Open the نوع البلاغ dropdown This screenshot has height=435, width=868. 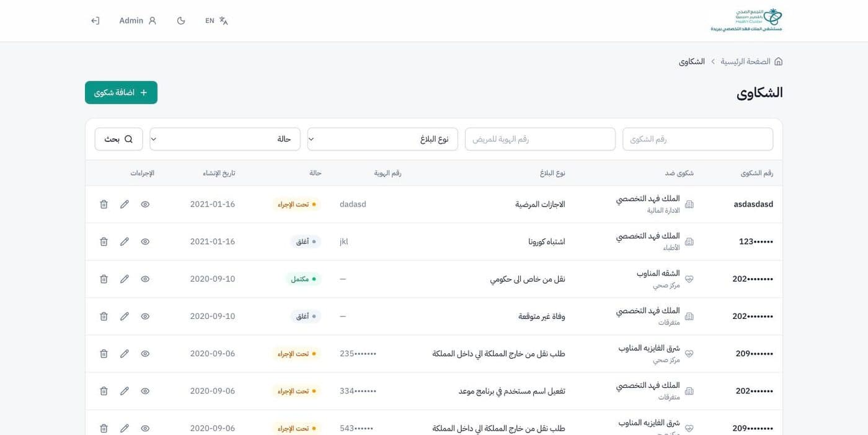pos(383,139)
